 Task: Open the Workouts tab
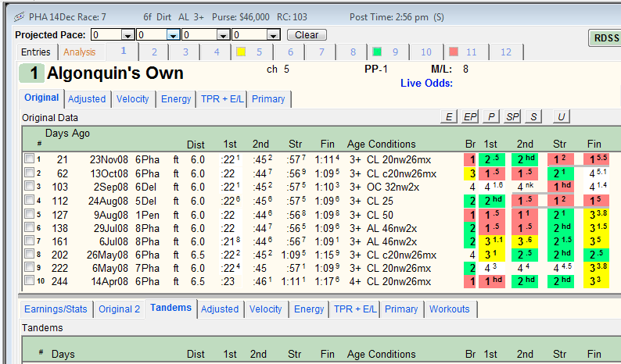[449, 309]
